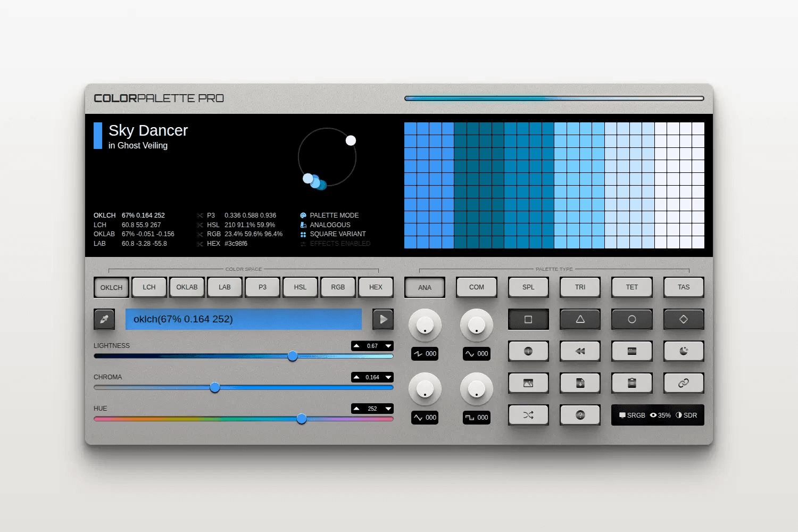Open the info button
This screenshot has width=798, height=532.
click(528, 351)
